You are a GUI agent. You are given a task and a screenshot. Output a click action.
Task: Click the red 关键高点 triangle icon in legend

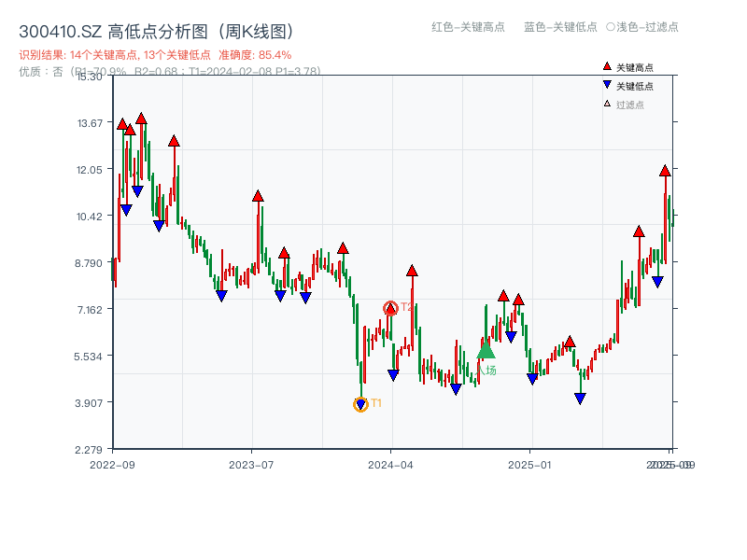pyautogui.click(x=605, y=67)
